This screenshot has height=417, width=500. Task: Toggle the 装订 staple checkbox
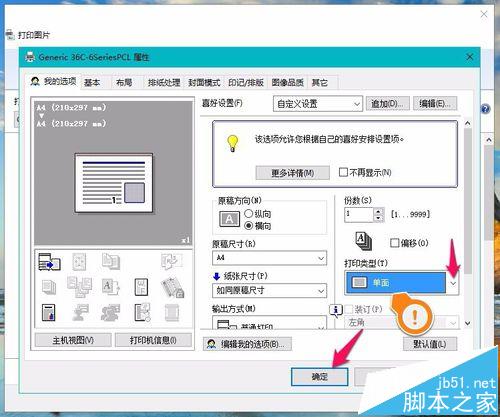point(349,309)
